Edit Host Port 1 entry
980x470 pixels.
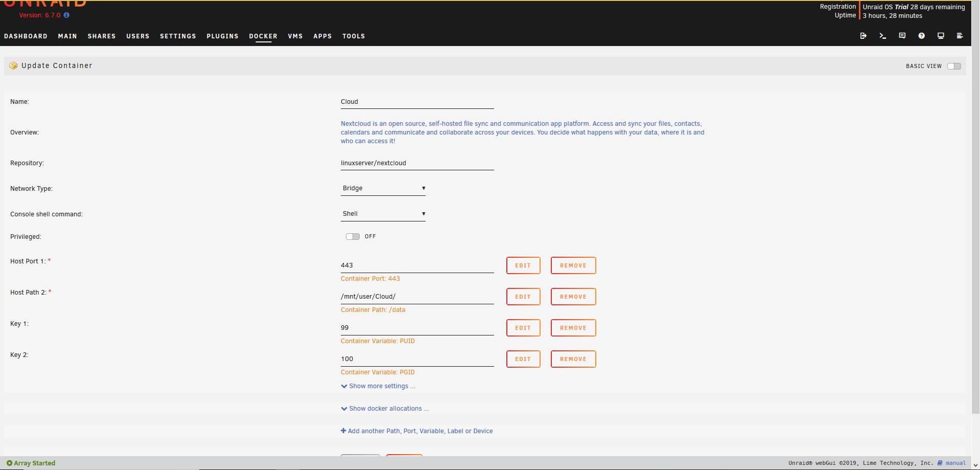(x=523, y=265)
